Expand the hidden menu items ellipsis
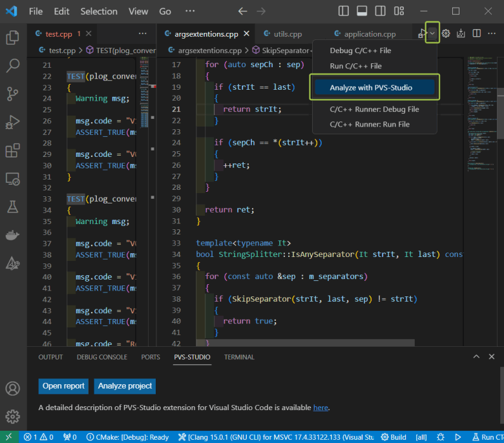Image resolution: width=504 pixels, height=443 pixels. point(189,11)
